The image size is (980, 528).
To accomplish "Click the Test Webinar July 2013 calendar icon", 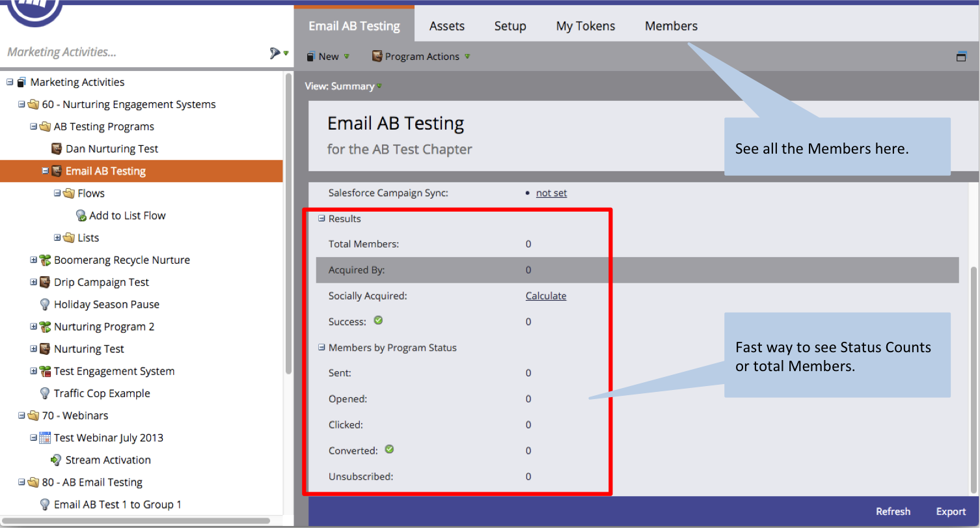I will (45, 438).
